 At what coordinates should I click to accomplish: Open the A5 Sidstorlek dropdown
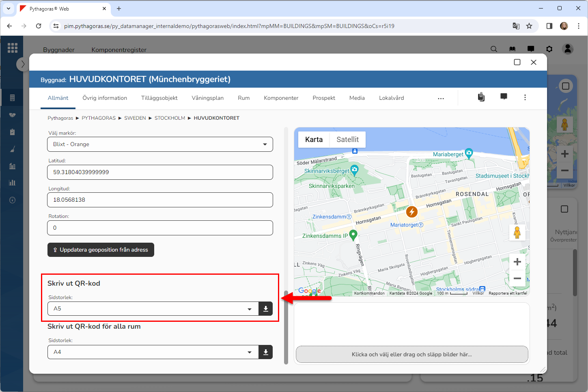153,309
